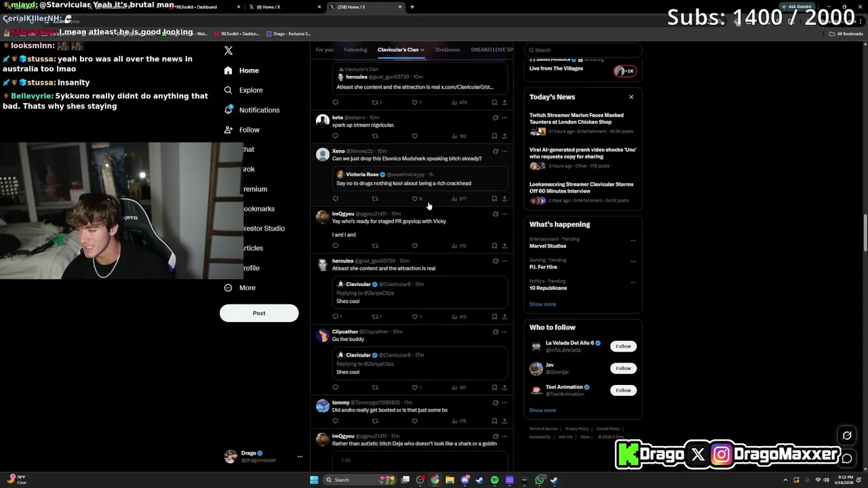Bookmark keta's post
This screenshot has width=868, height=488.
tap(494, 136)
